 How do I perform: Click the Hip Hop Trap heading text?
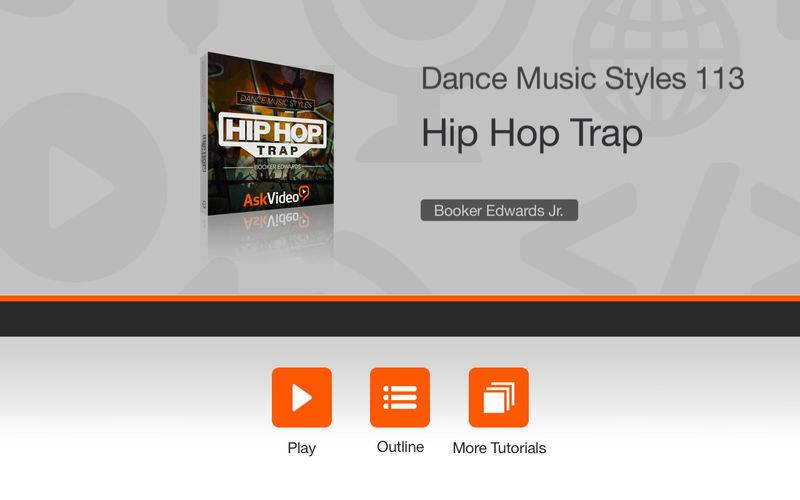point(532,133)
